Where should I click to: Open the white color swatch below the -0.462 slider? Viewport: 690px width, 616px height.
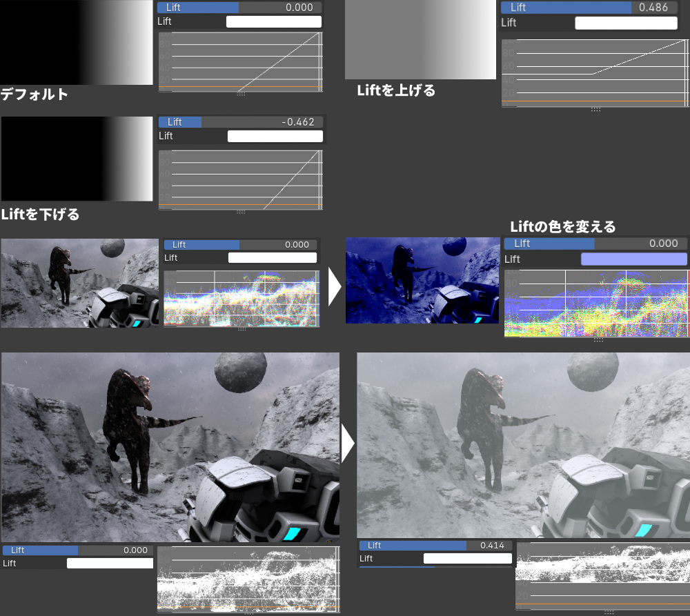pos(275,136)
